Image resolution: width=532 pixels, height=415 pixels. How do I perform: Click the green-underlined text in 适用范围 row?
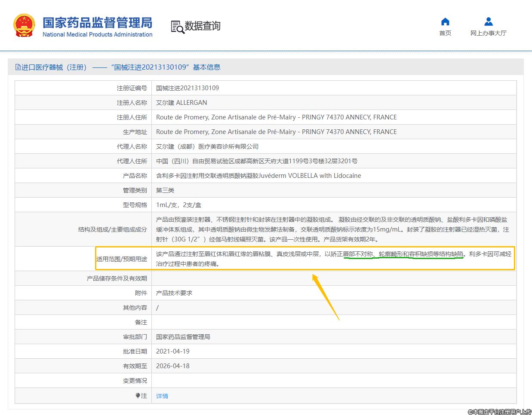[x=403, y=254]
